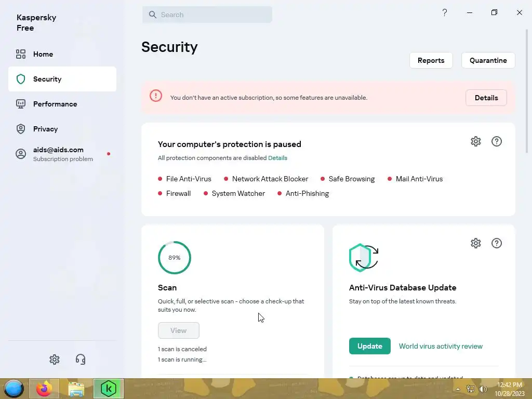Click System Watcher component status
532x399 pixels.
[234, 193]
